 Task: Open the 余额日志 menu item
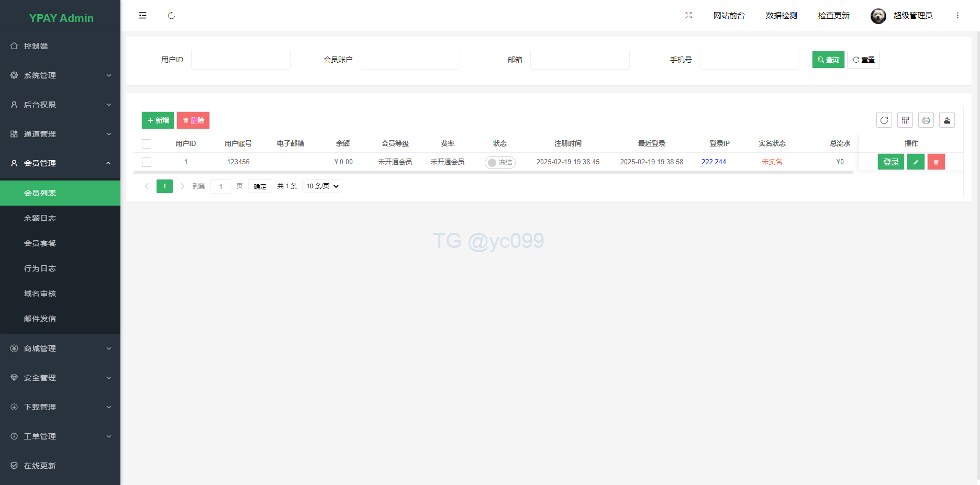coord(39,218)
